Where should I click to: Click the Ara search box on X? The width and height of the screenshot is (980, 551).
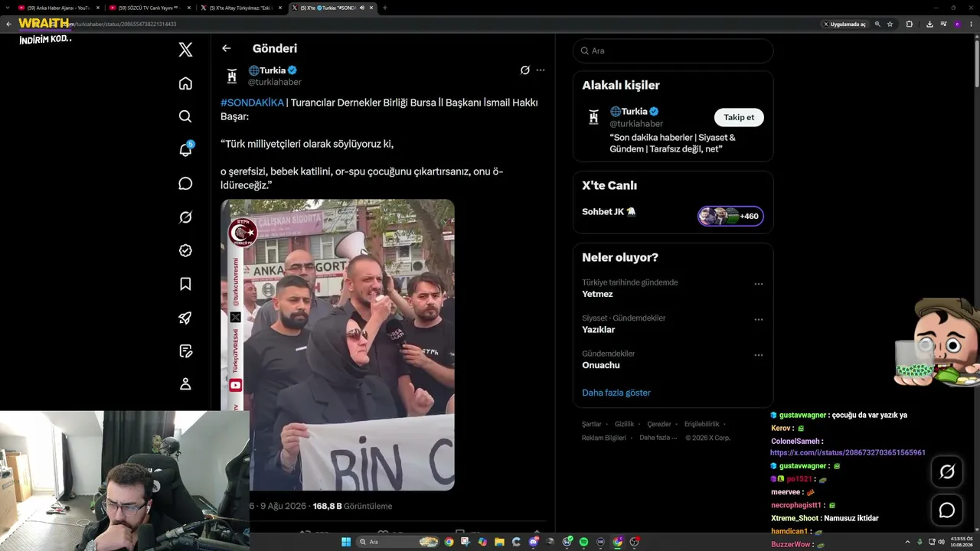(673, 51)
